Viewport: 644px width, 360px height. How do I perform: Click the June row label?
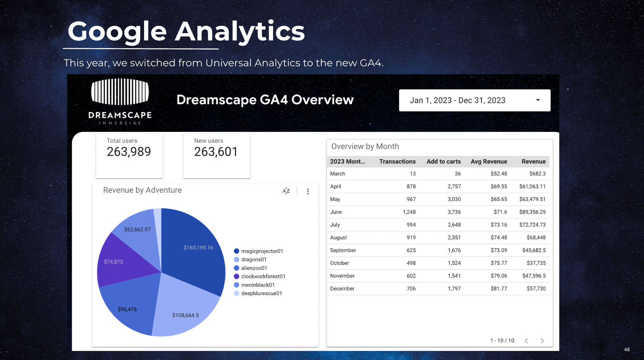(336, 212)
